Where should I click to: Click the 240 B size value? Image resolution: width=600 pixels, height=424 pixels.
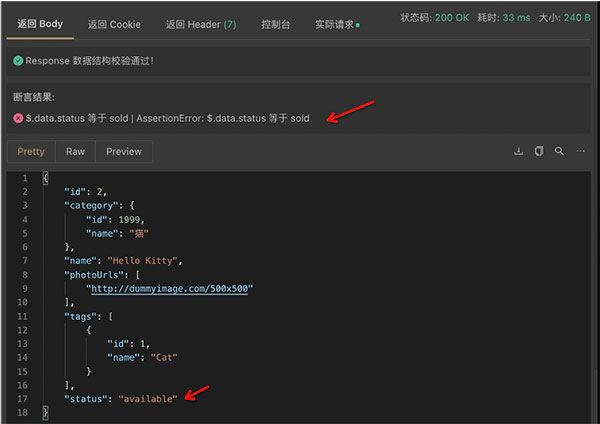pos(577,18)
